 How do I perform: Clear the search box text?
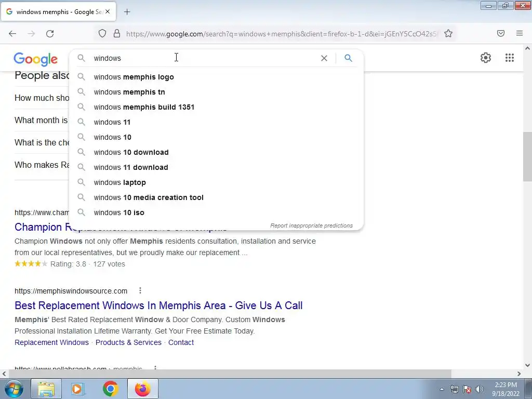(x=324, y=58)
